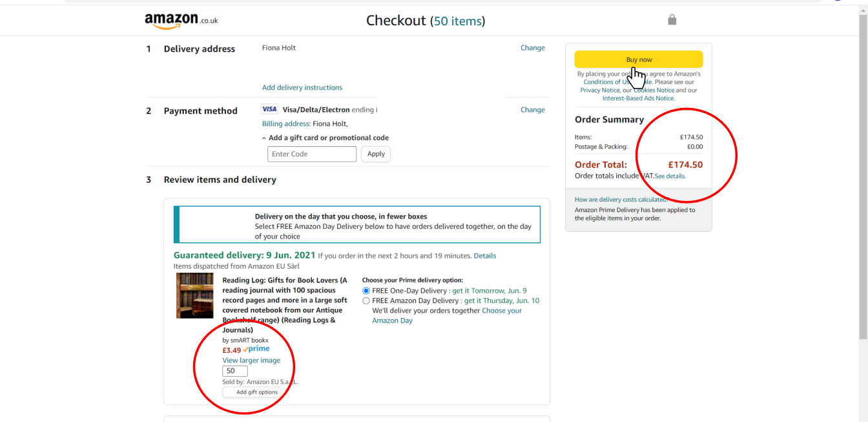This screenshot has width=868, height=422.
Task: Click the Reading Log book thumbnail
Action: (194, 295)
